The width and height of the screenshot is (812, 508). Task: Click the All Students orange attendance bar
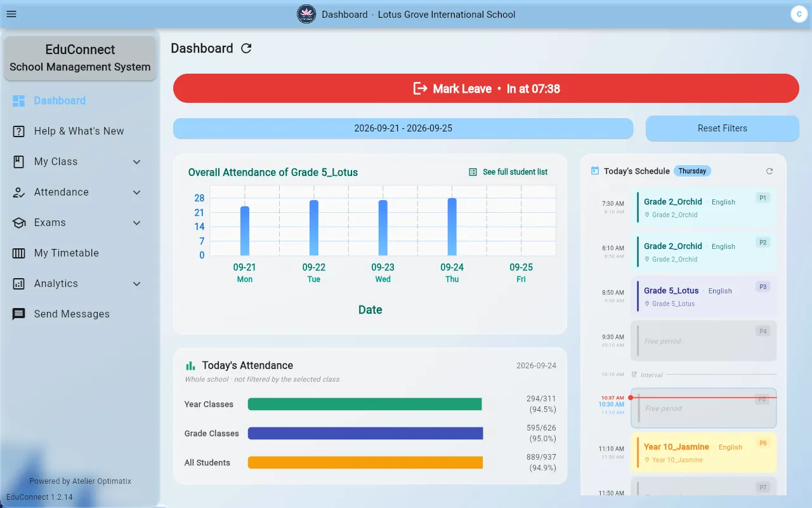pos(365,463)
